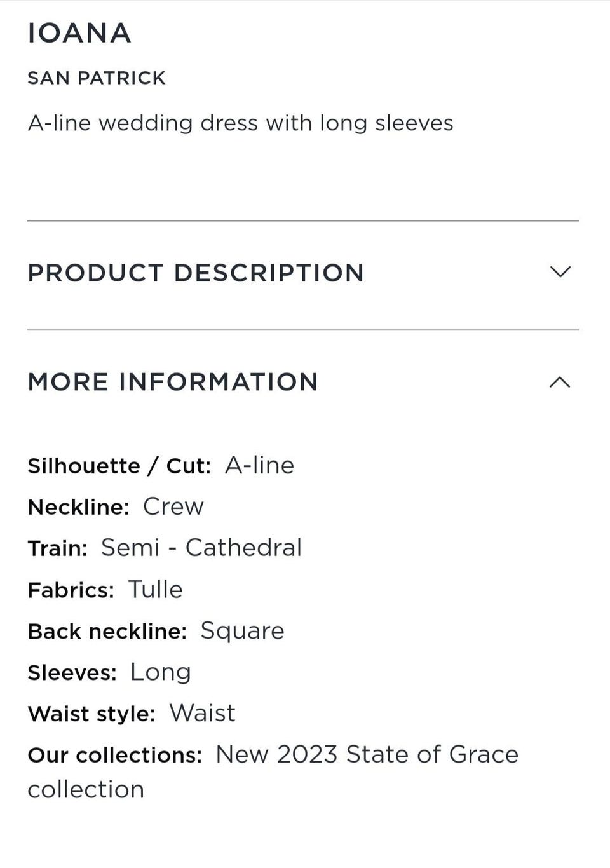Expand the Product Description chevron

[x=560, y=272]
